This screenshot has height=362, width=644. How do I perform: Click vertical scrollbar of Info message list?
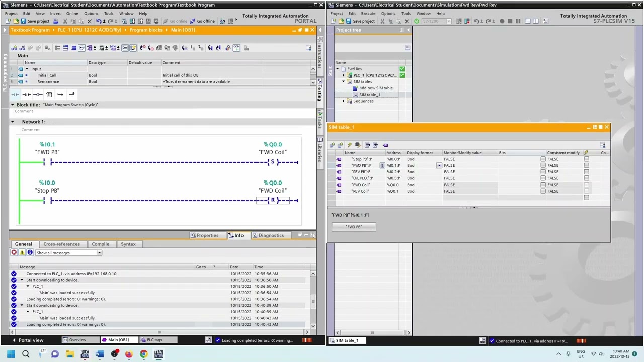313,299
